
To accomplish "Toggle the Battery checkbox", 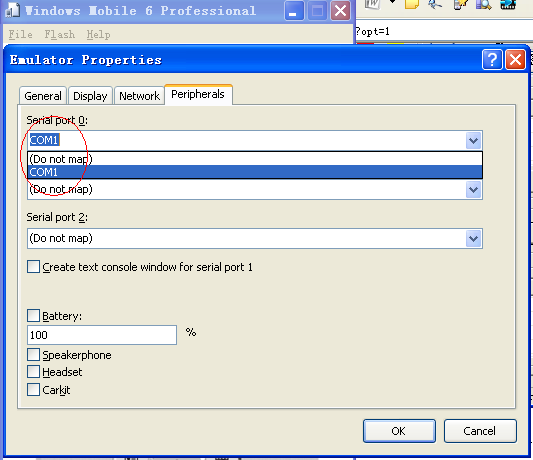I will tap(33, 316).
